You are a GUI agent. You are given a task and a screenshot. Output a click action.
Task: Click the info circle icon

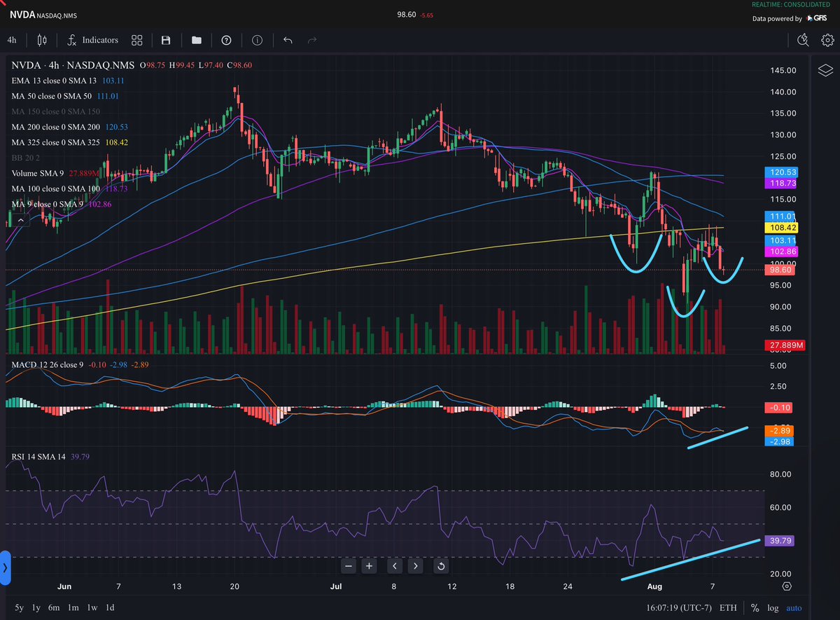[x=257, y=40]
